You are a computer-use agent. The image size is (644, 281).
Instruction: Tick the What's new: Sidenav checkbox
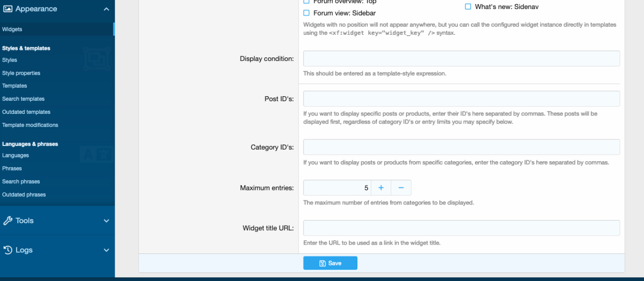tap(468, 7)
